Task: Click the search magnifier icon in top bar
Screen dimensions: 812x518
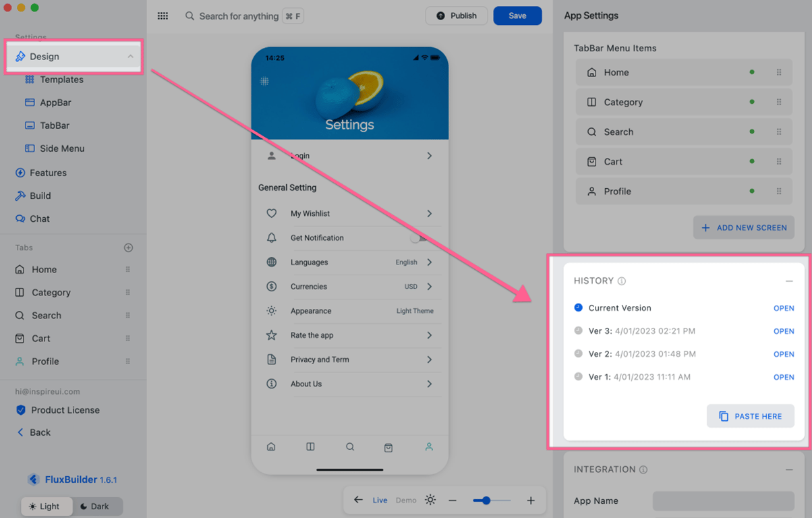Action: tap(190, 16)
